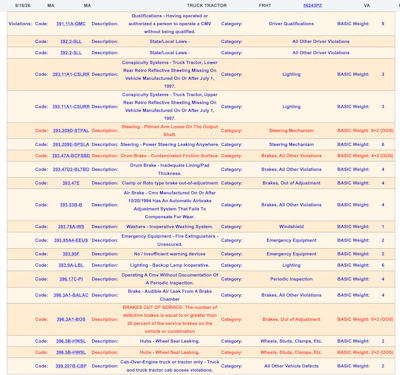
Task: Select the 'VA' state text in header
Action: tap(367, 6)
